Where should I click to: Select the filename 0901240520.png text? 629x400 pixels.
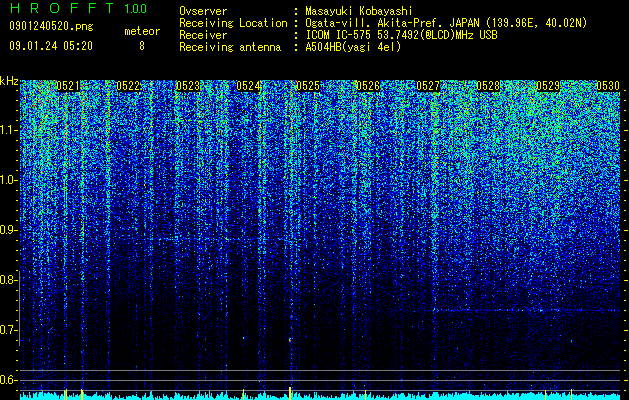click(x=51, y=26)
